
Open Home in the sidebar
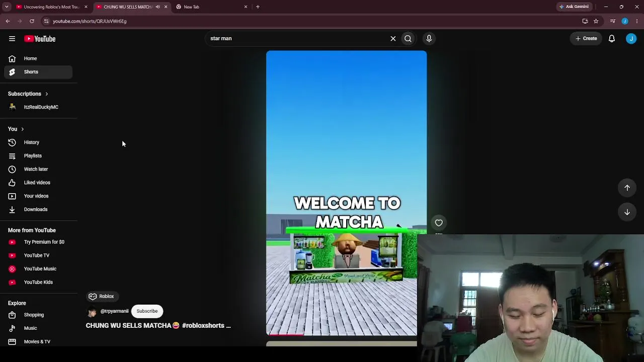[38, 58]
